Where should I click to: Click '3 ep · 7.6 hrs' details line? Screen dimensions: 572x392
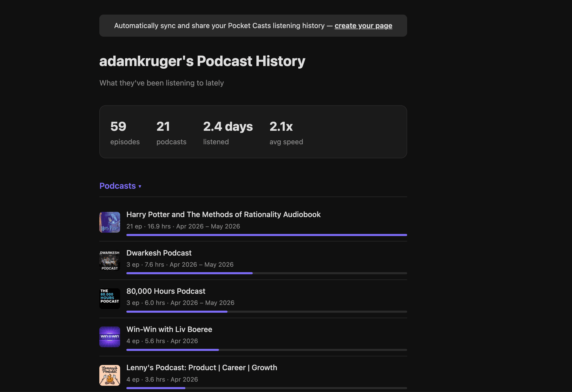(180, 265)
